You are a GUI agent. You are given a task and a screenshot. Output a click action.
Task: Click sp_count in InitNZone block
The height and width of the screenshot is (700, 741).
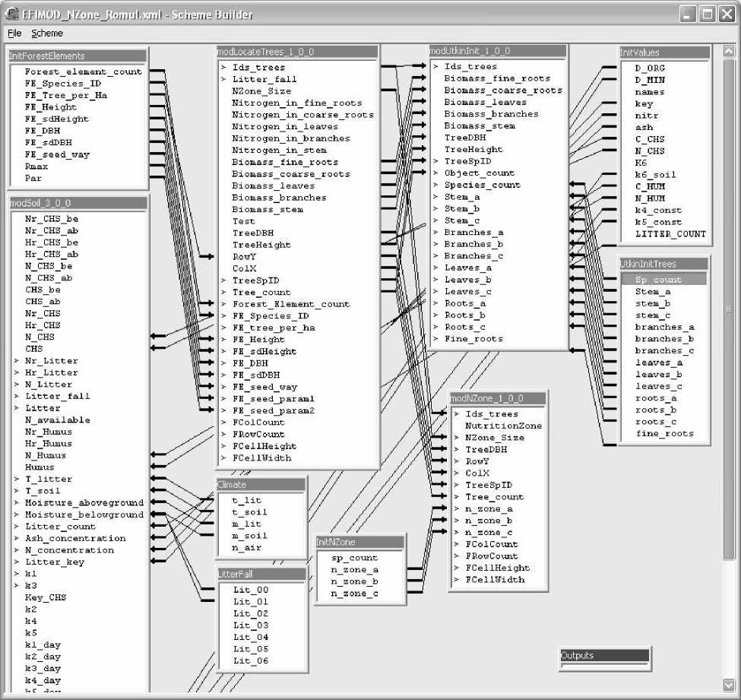(354, 558)
